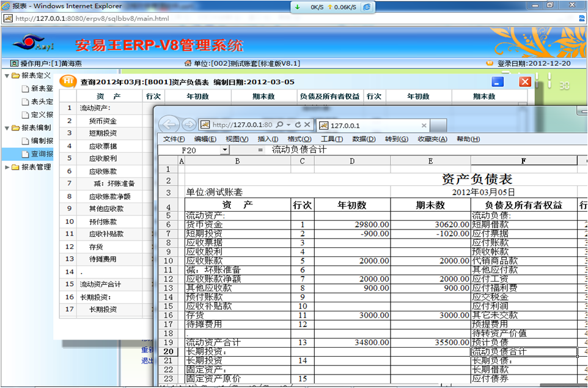
Task: Click the cell -900.00 in the 短期投资 row
Action: 352,234
